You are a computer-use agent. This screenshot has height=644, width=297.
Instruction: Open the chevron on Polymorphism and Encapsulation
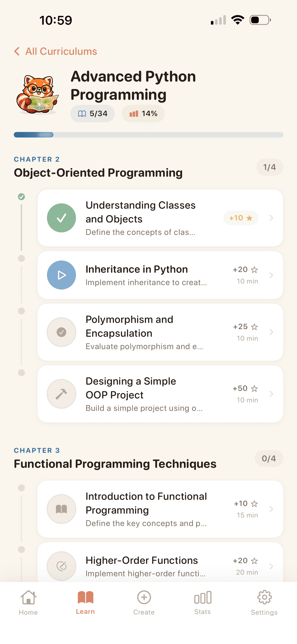[271, 332]
